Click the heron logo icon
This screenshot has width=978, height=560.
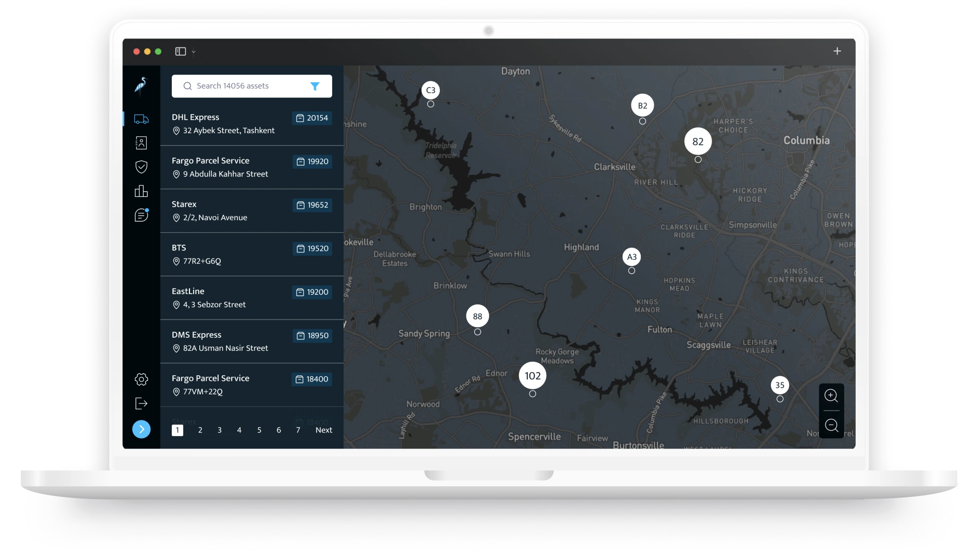(141, 85)
